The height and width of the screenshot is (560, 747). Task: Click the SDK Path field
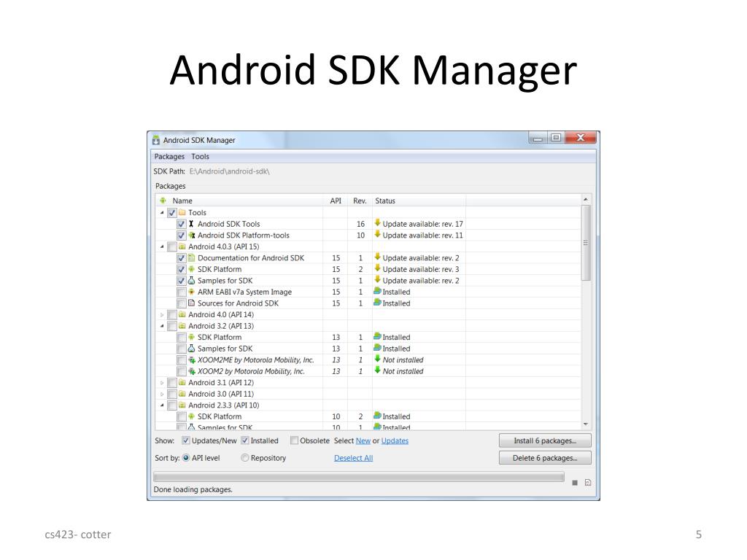pyautogui.click(x=230, y=171)
